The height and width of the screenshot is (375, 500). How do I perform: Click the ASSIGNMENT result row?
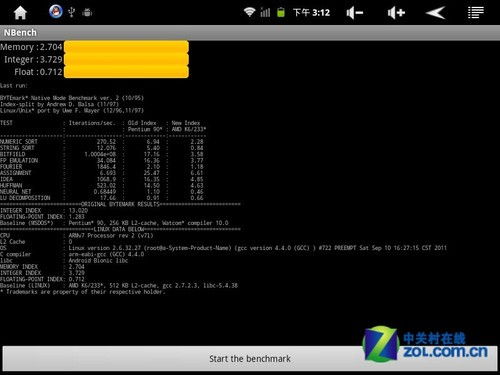(102, 173)
